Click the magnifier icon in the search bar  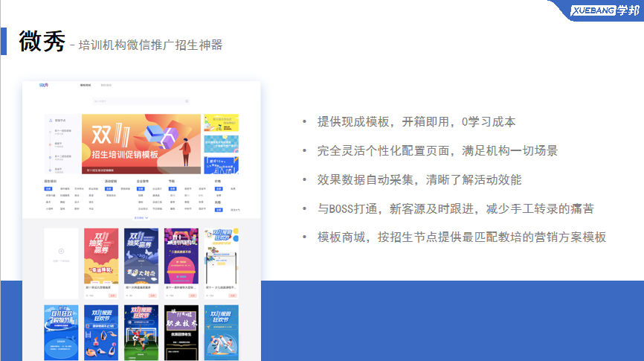tap(187, 101)
